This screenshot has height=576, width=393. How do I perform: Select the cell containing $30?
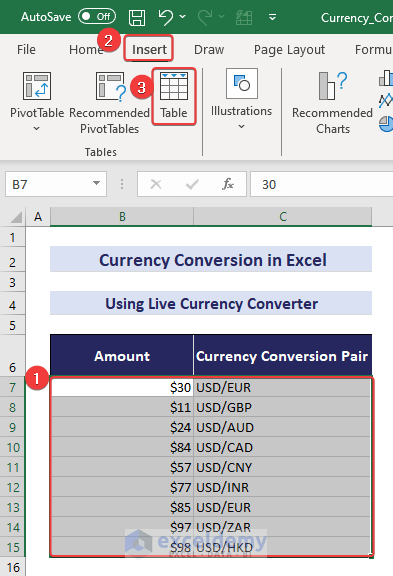[x=122, y=387]
